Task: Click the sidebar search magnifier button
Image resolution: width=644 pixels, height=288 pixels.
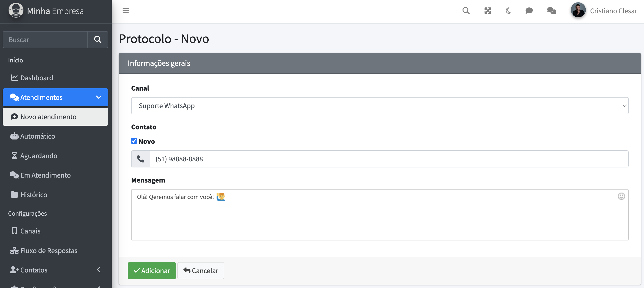Action: [x=98, y=39]
